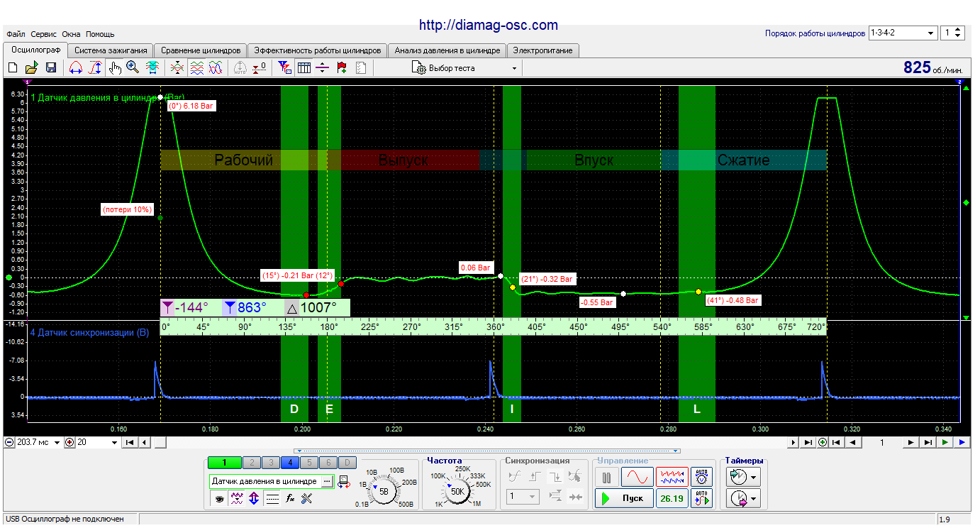Image resolution: width=980 pixels, height=528 pixels.
Task: Click the red-blue waveforms recording button
Action: tap(672, 477)
